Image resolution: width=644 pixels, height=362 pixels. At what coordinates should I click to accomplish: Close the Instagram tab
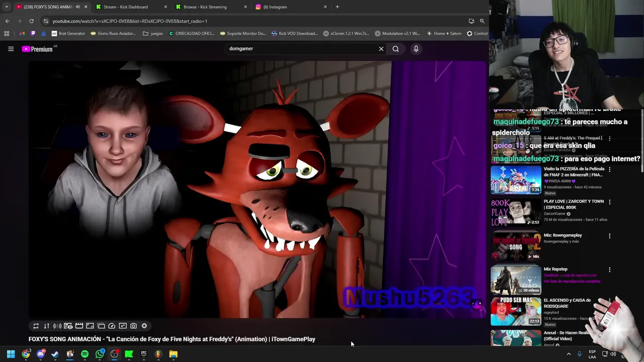pos(325,7)
